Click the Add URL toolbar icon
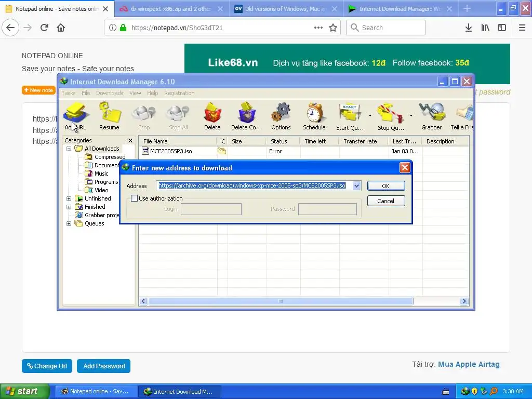The height and width of the screenshot is (399, 532). (x=75, y=116)
